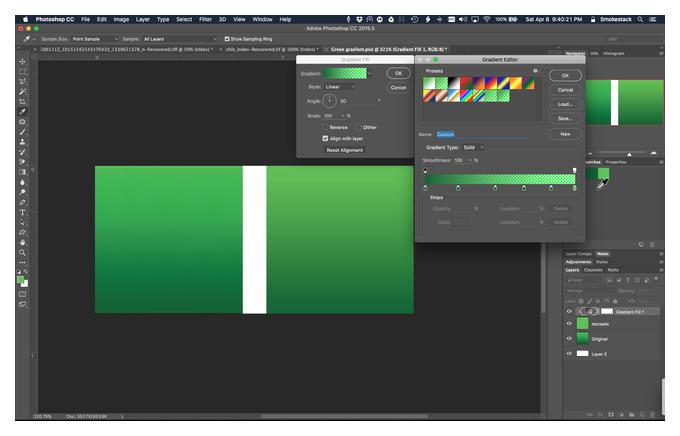Viewport: 680px width, 436px height.
Task: Open the Window menu
Action: coord(262,19)
